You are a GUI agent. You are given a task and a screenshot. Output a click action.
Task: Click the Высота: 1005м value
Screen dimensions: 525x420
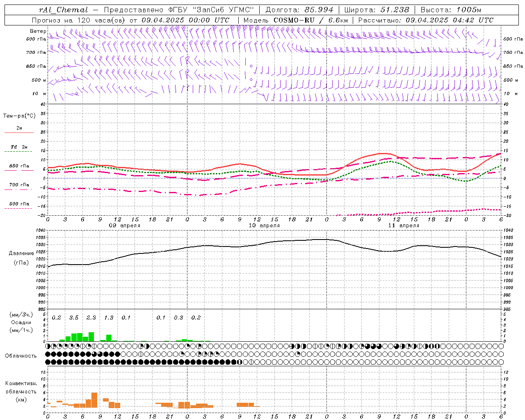(451, 10)
